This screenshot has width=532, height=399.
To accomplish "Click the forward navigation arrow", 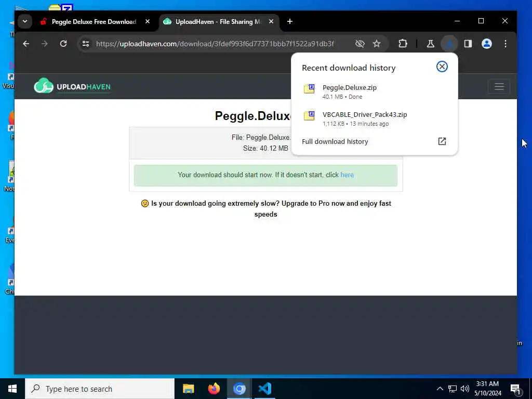I will click(45, 44).
